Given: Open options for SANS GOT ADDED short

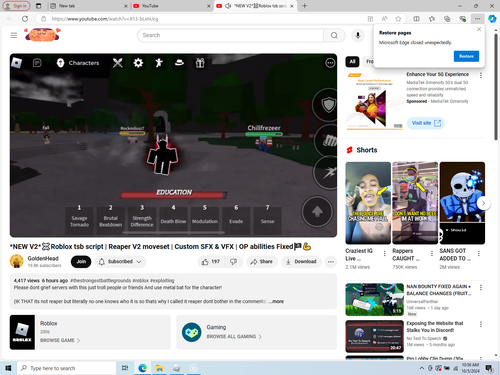Looking at the screenshot, I should (x=479, y=254).
